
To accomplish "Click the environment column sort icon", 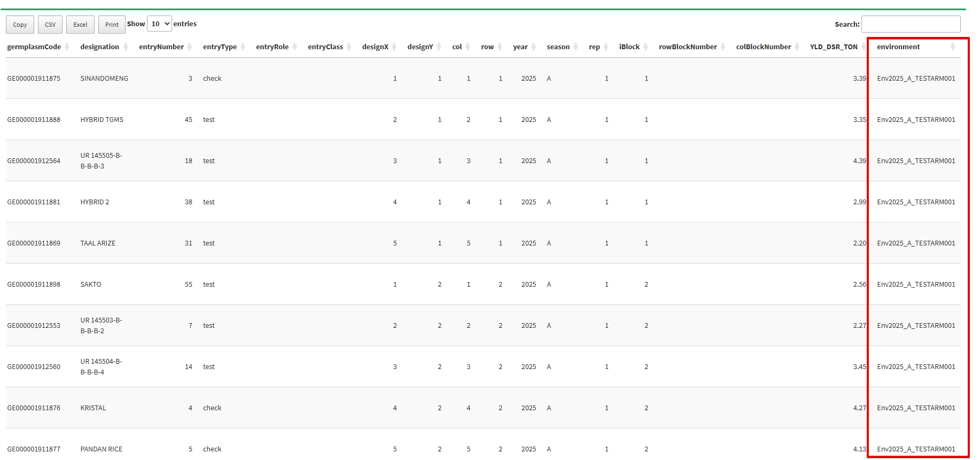I will pos(953,47).
